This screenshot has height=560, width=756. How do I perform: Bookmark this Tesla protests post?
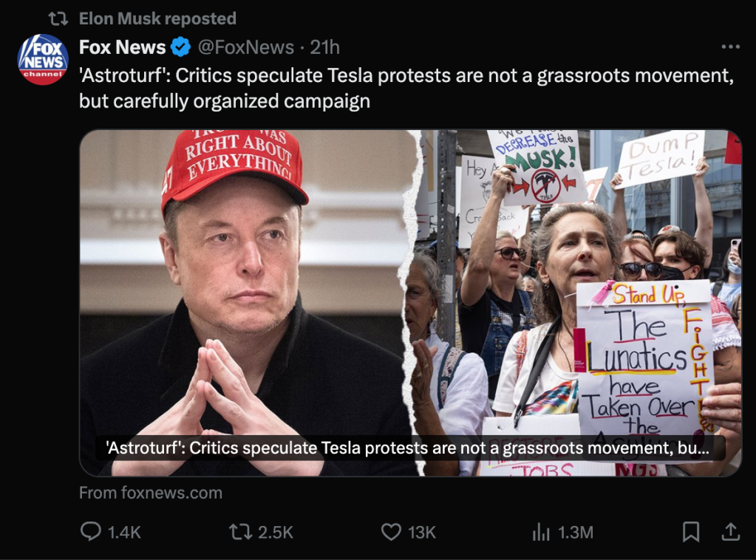690,532
